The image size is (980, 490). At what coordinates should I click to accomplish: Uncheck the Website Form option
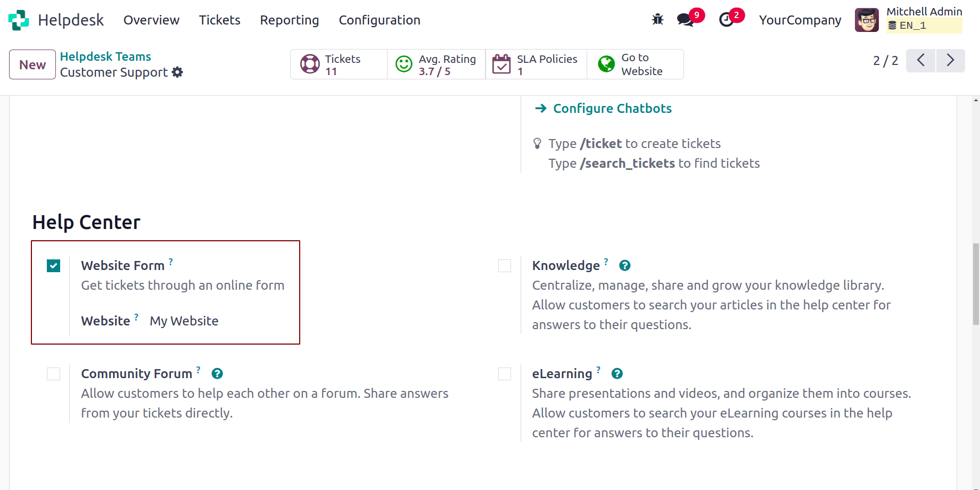[x=53, y=265]
